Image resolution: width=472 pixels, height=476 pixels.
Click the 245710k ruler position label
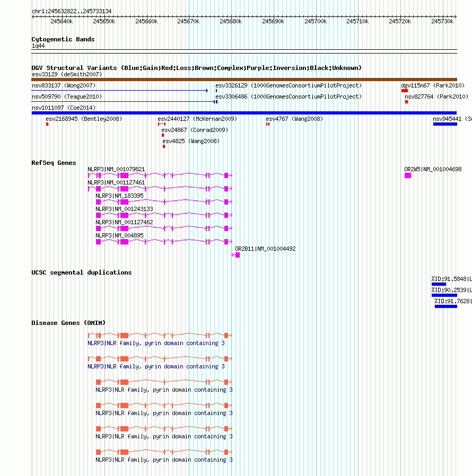click(x=357, y=21)
